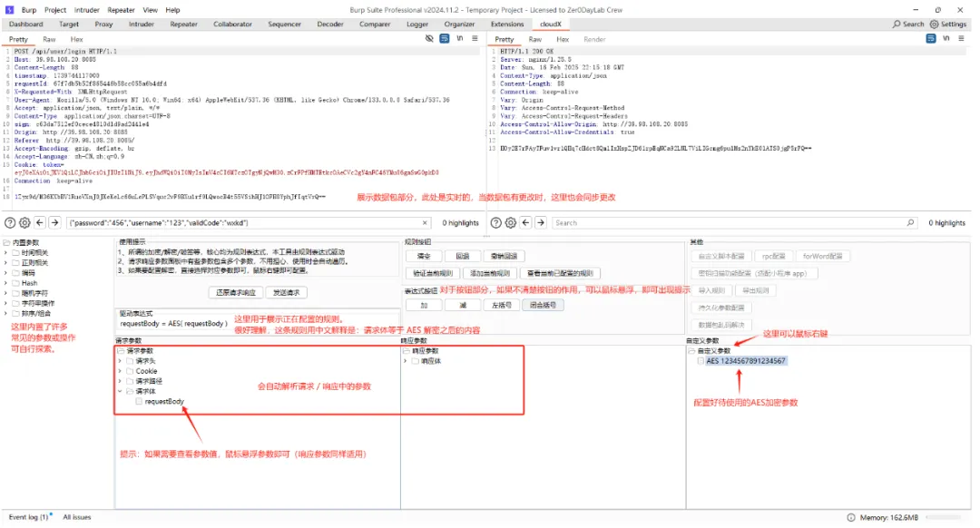Click the 还原请求响应 button

tap(236, 292)
